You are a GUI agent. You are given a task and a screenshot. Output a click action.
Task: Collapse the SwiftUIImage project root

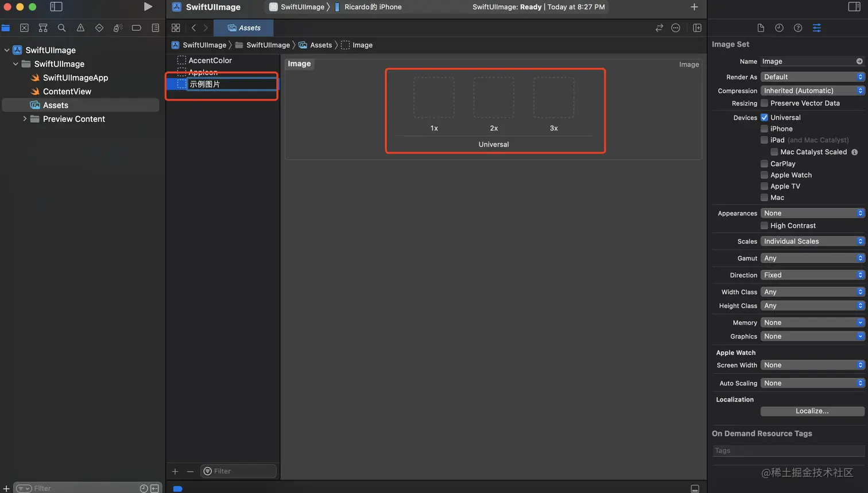coord(7,50)
